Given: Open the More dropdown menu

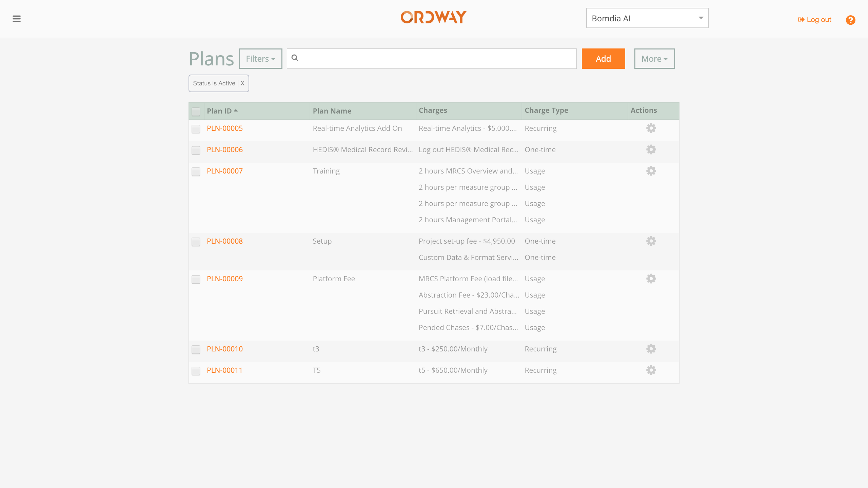Looking at the screenshot, I should pos(654,59).
